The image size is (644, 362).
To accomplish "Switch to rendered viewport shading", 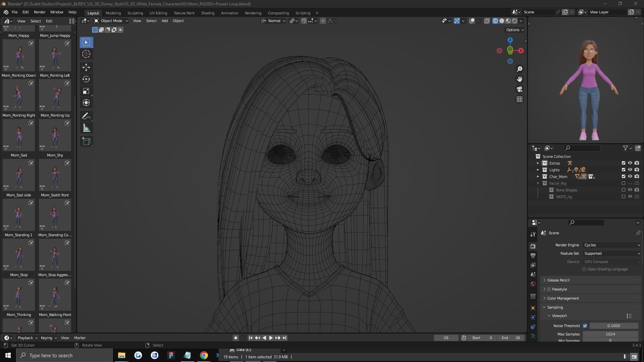I will [515, 21].
